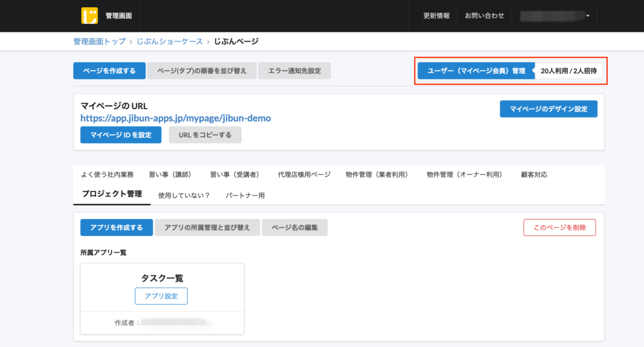Open エラー通知先設定
The height and width of the screenshot is (347, 644).
[x=295, y=70]
